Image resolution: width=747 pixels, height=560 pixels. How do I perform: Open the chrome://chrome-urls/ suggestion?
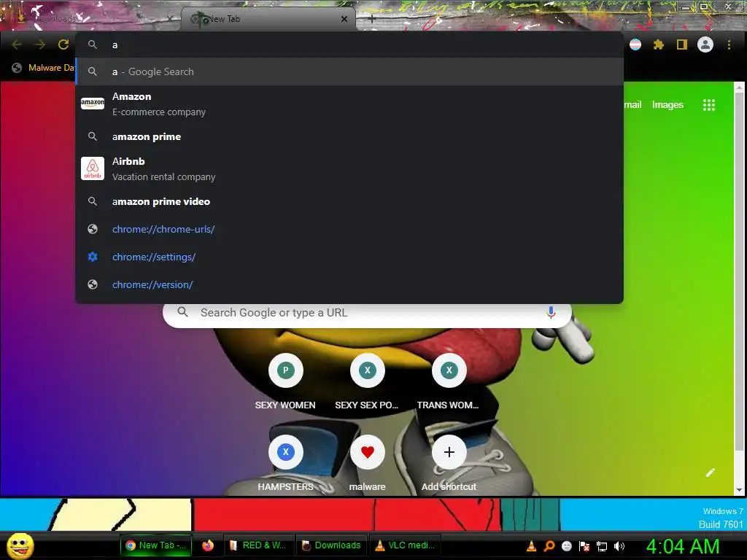(349, 229)
